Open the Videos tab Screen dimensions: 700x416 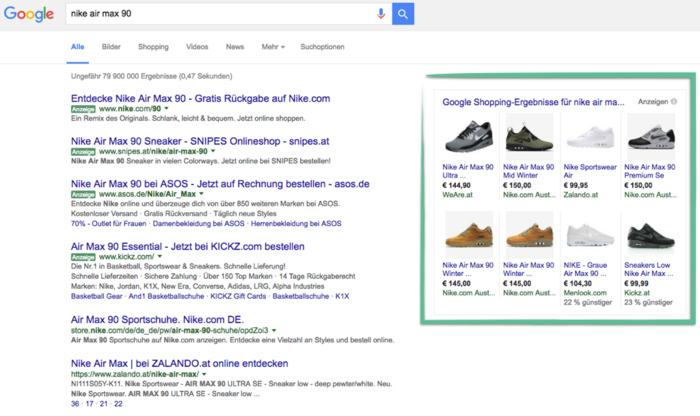pos(197,47)
